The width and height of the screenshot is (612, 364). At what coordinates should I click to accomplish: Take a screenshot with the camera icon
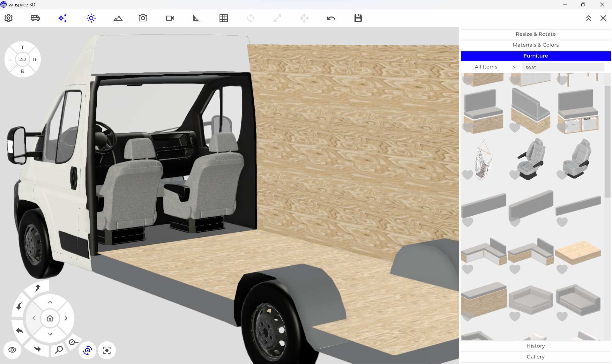(x=143, y=18)
